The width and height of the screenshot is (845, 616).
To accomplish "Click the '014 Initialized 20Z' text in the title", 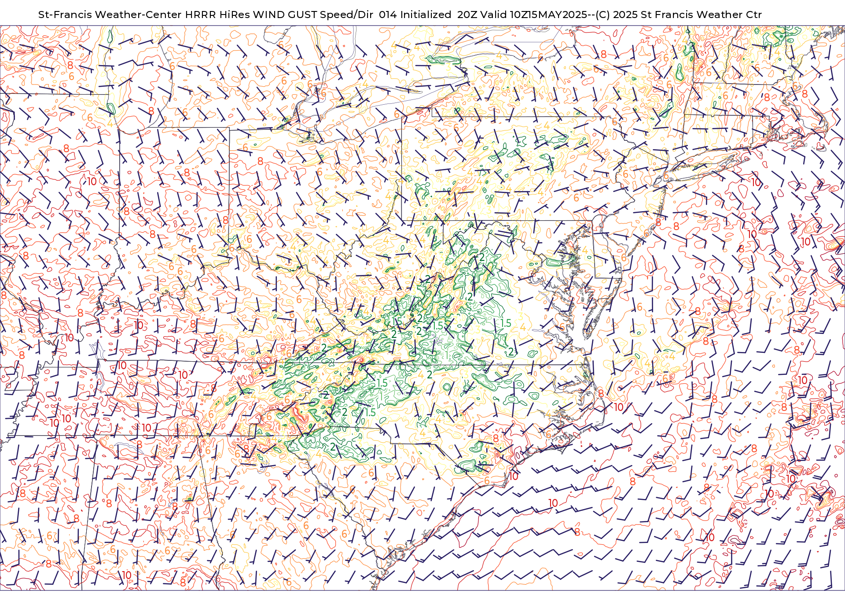I will (x=428, y=15).
